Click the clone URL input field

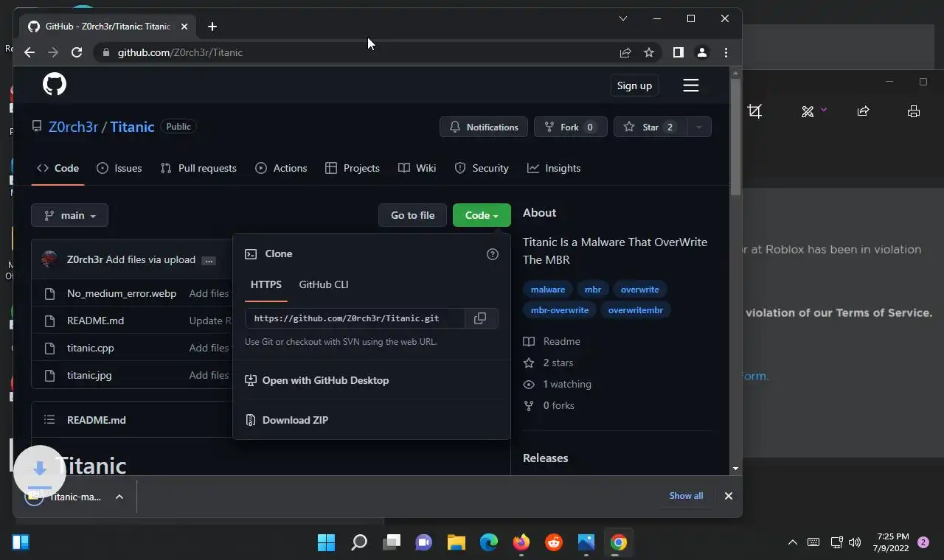coord(355,318)
